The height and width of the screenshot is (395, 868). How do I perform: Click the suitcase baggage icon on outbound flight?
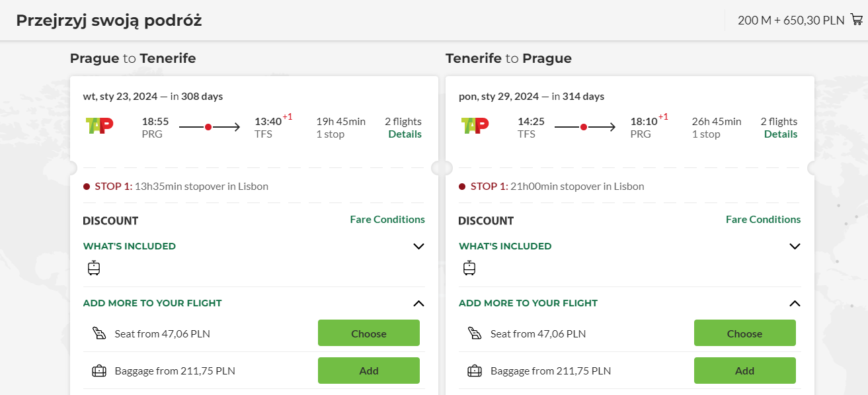(99, 371)
